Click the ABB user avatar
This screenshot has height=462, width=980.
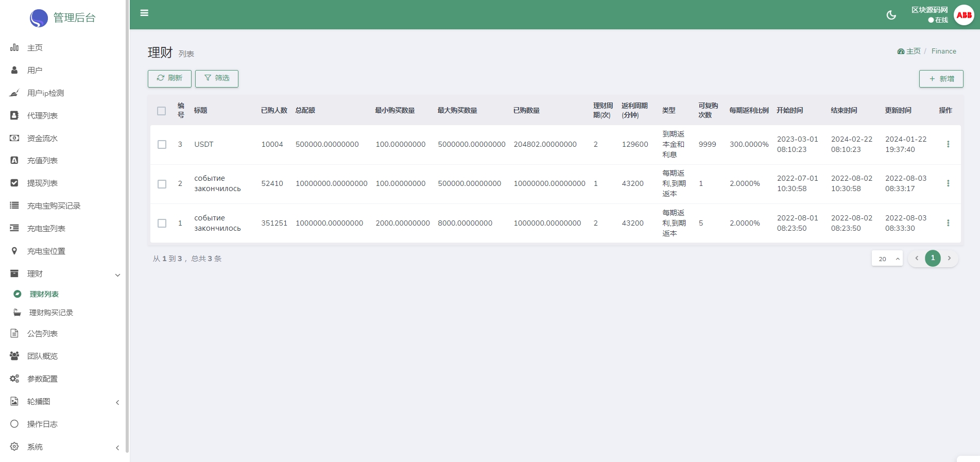[964, 15]
